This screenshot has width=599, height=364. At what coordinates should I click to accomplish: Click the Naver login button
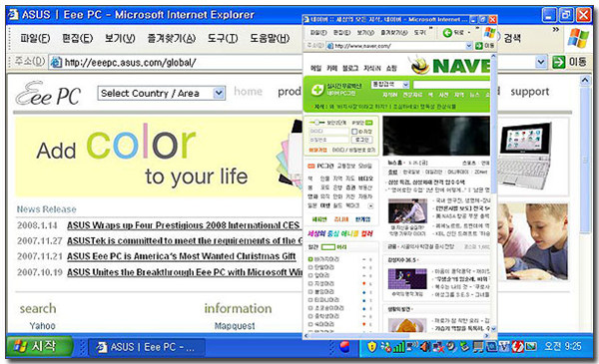(361, 140)
